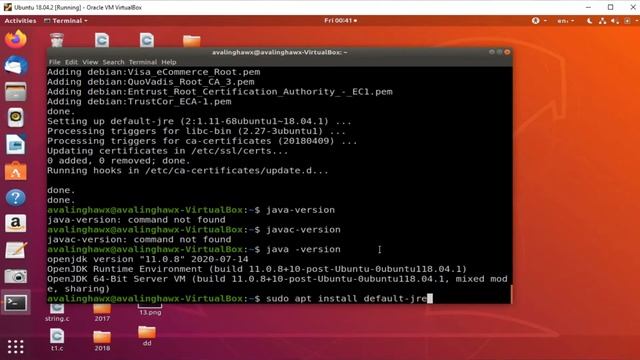640x360 pixels.
Task: Open the terminal File menu
Action: 55,62
